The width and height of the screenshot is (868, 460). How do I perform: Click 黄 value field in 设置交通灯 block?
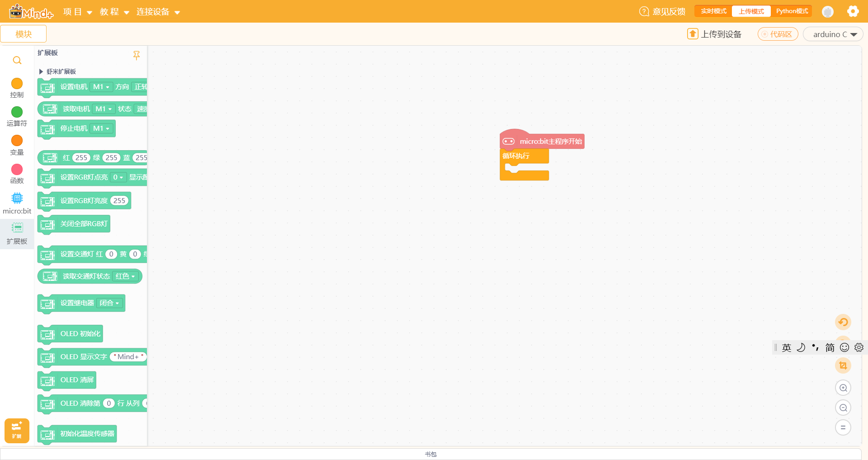135,254
